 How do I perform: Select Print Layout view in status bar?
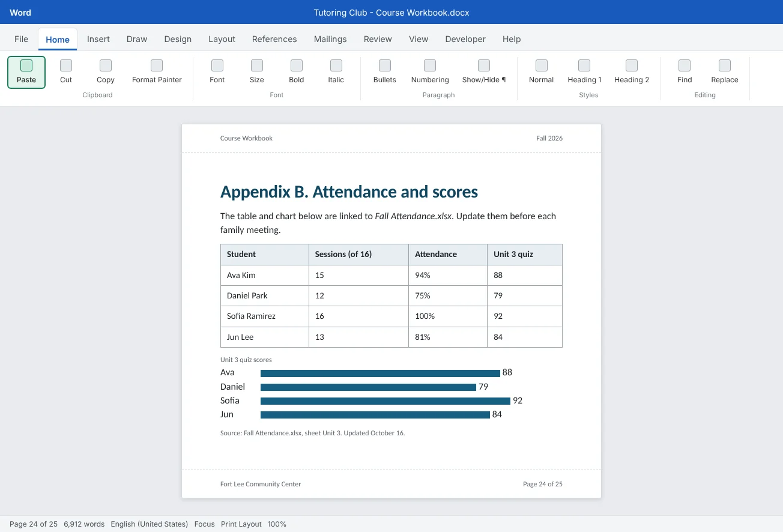[241, 524]
